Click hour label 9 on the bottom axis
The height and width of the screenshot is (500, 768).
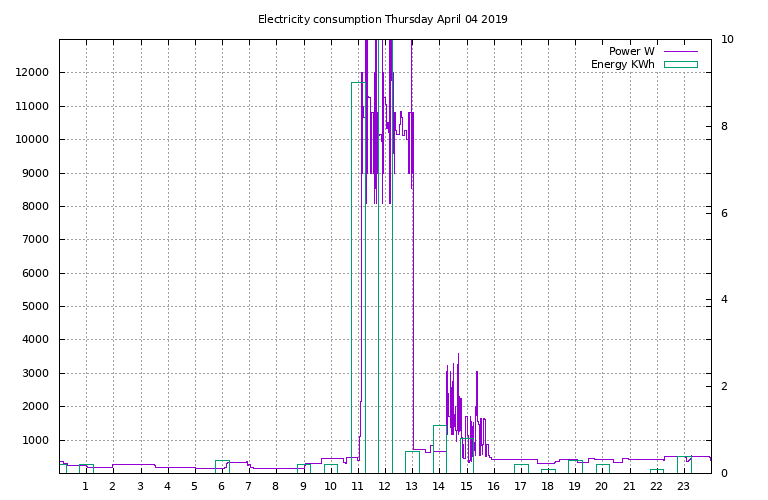(303, 486)
